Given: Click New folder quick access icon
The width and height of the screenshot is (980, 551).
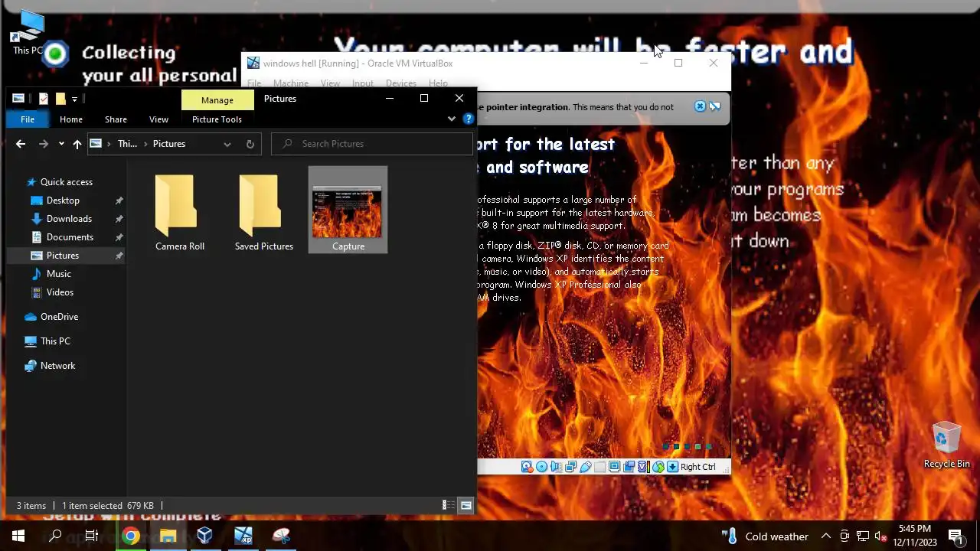Looking at the screenshot, I should click(x=60, y=99).
